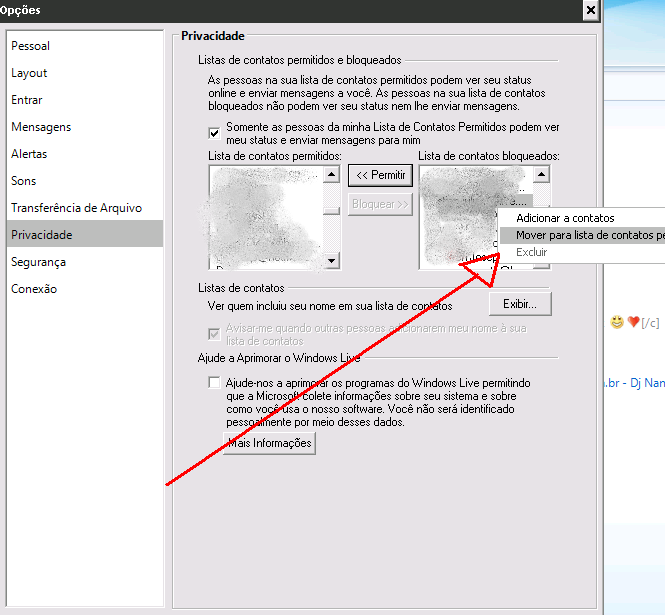Viewport: 665px width, 615px height.
Task: Click the smiley face emoticon
Action: coord(617,322)
